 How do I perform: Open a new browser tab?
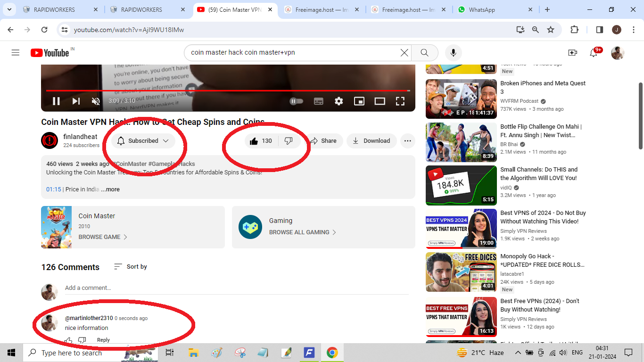pos(547,9)
